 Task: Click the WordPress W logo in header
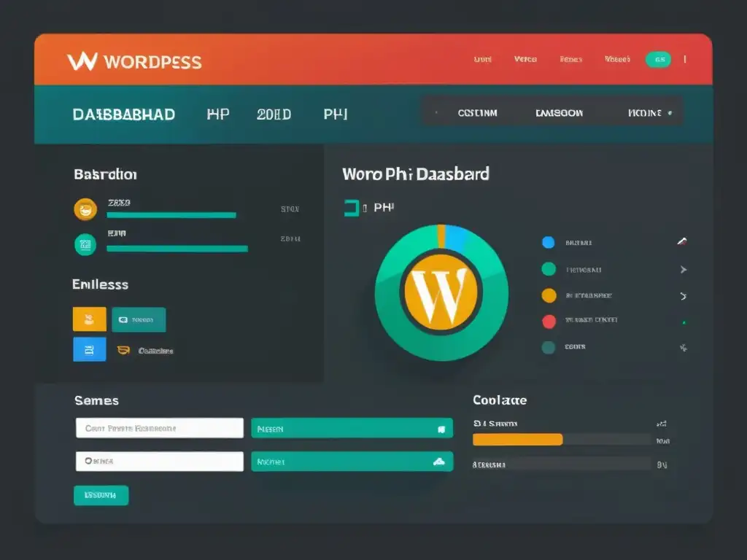pyautogui.click(x=82, y=61)
